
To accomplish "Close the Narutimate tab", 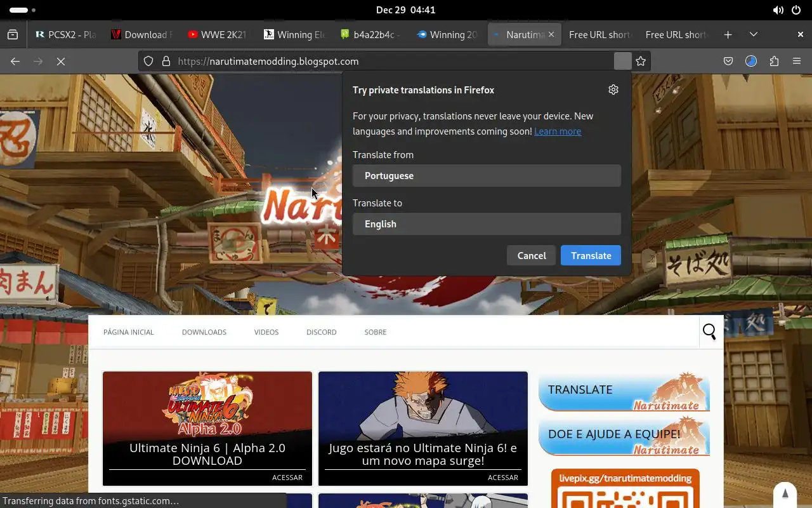I will point(551,35).
